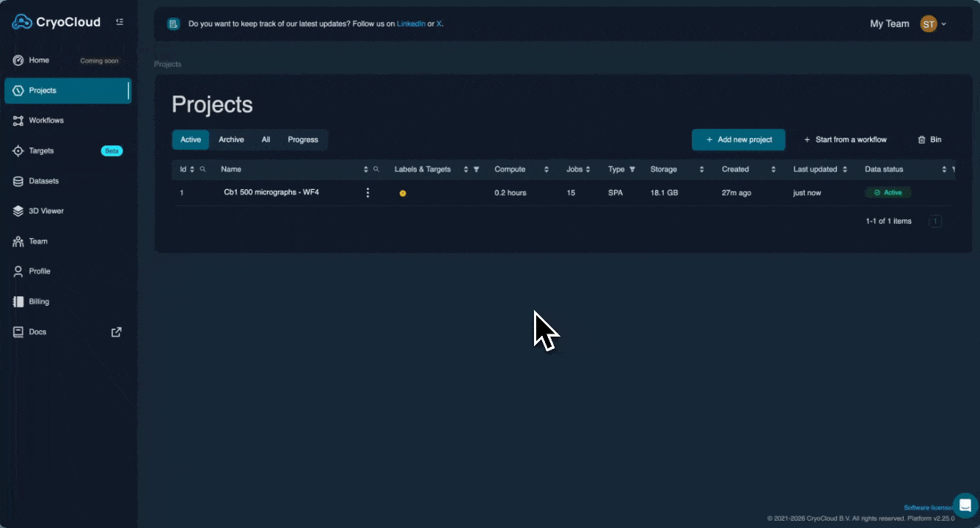Open Datasets from the navigation panel
980x528 pixels.
pyautogui.click(x=40, y=180)
